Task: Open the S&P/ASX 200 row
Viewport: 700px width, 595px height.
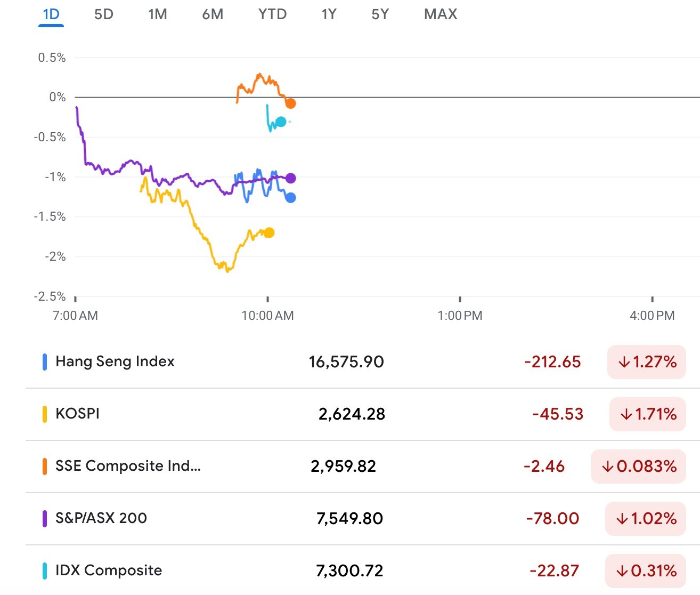Action: point(363,519)
